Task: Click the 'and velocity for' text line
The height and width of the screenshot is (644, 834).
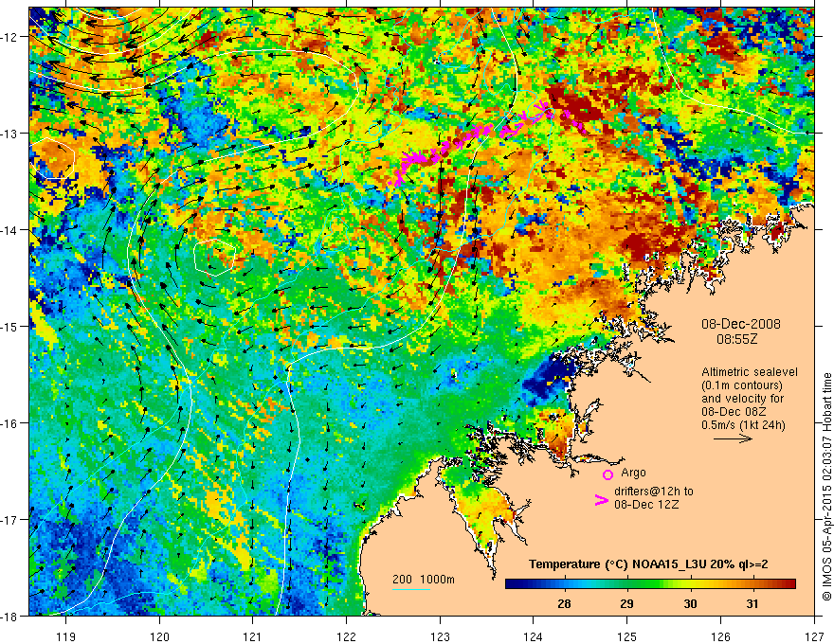Action: pyautogui.click(x=742, y=399)
